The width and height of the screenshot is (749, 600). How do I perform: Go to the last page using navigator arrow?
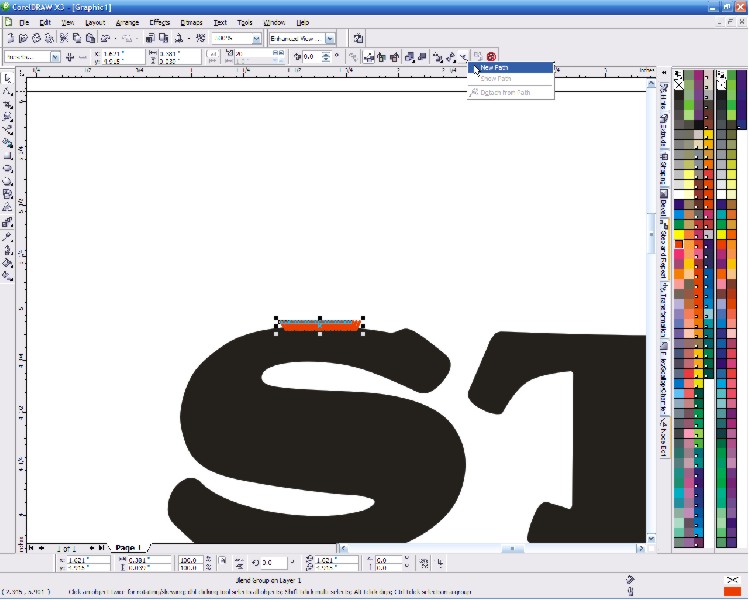pos(101,548)
